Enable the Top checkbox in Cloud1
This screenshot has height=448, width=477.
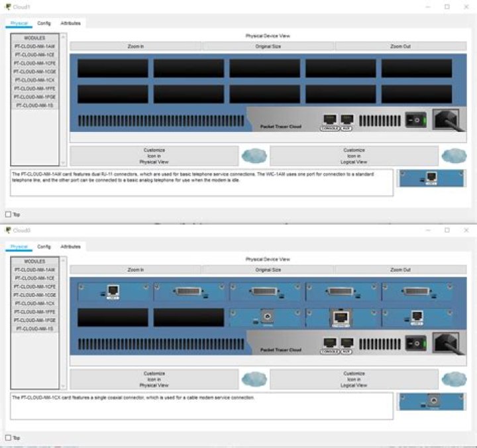(8, 215)
